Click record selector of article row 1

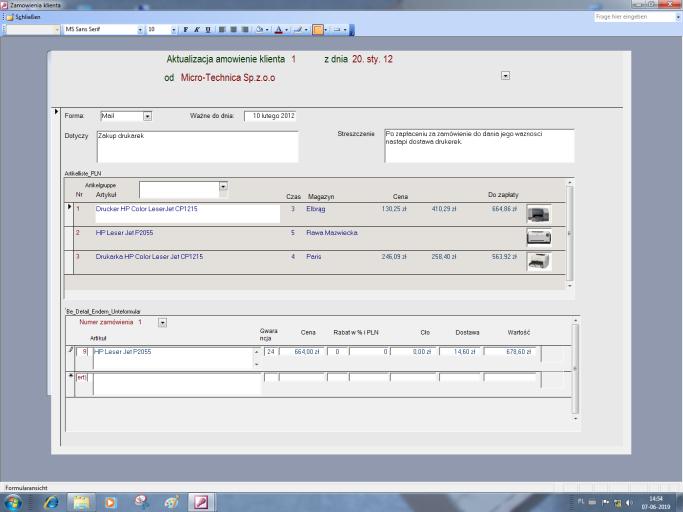click(x=69, y=214)
